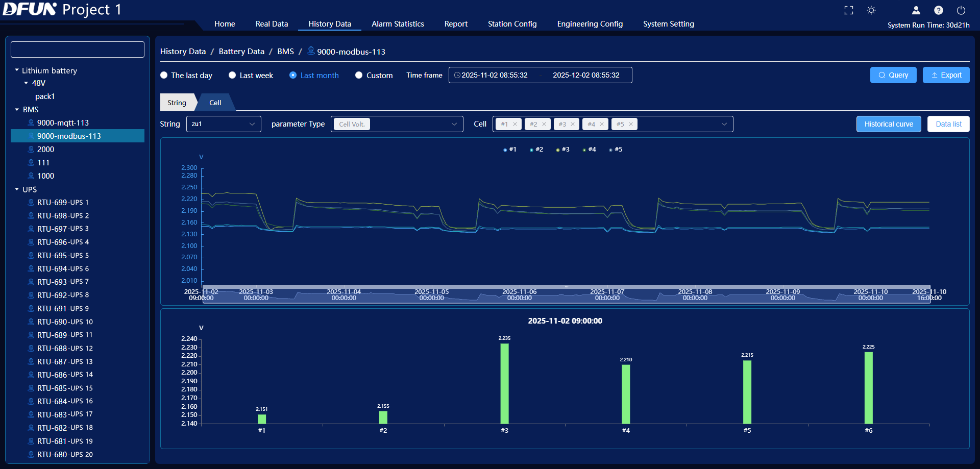Click the start date 2025-11-02 field
Screen dimensions: 980x469
point(495,75)
